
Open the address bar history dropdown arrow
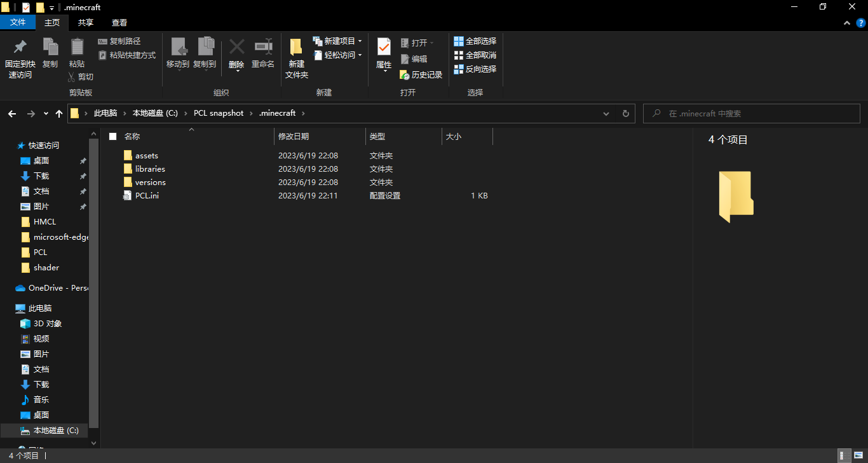click(606, 113)
